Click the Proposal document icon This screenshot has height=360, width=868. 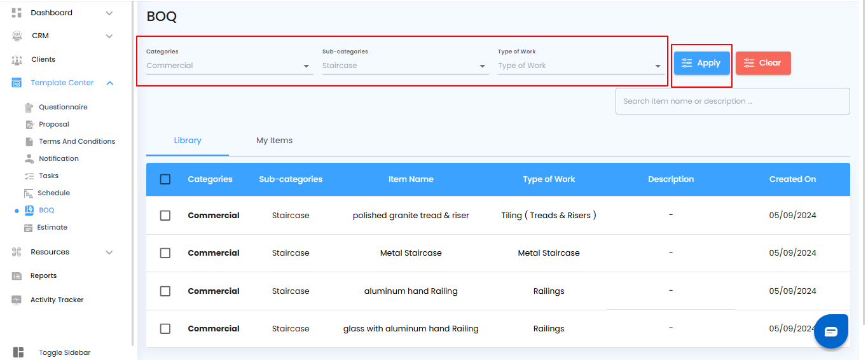pyautogui.click(x=29, y=125)
